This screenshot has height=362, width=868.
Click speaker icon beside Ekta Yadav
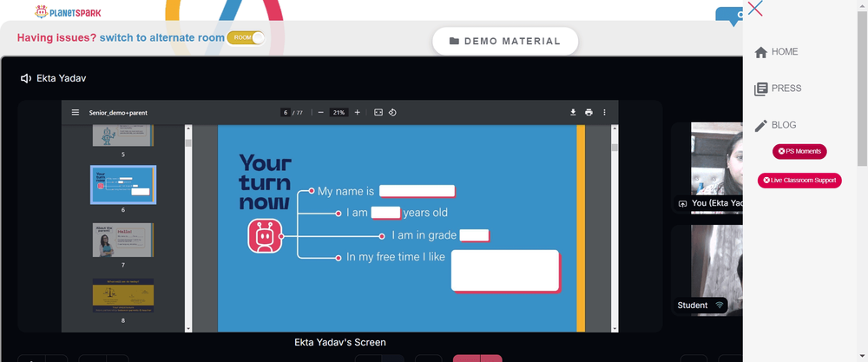pos(25,79)
